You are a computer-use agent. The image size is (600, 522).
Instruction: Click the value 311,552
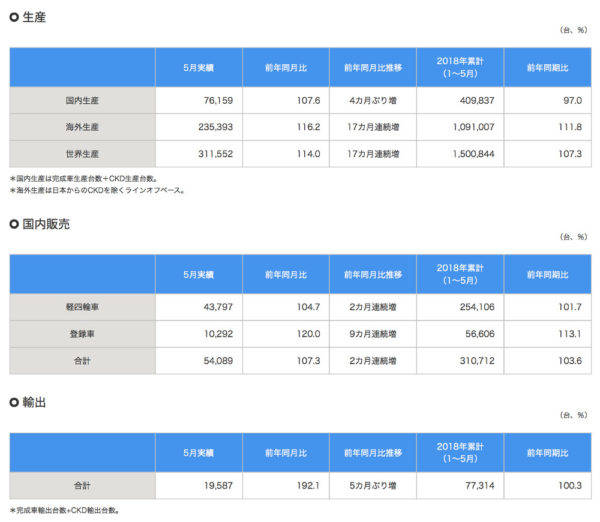[x=215, y=154]
